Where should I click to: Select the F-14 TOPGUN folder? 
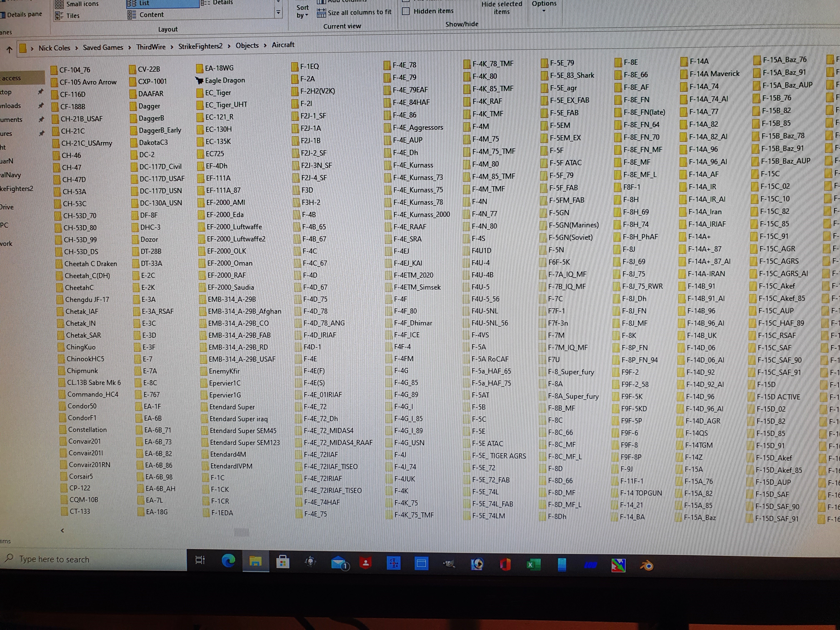637,493
